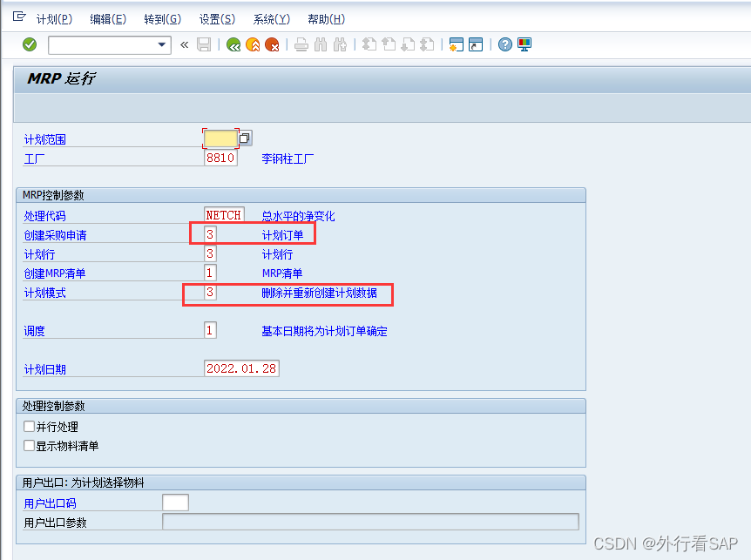
Task: Click the Next Page icon
Action: [x=408, y=45]
